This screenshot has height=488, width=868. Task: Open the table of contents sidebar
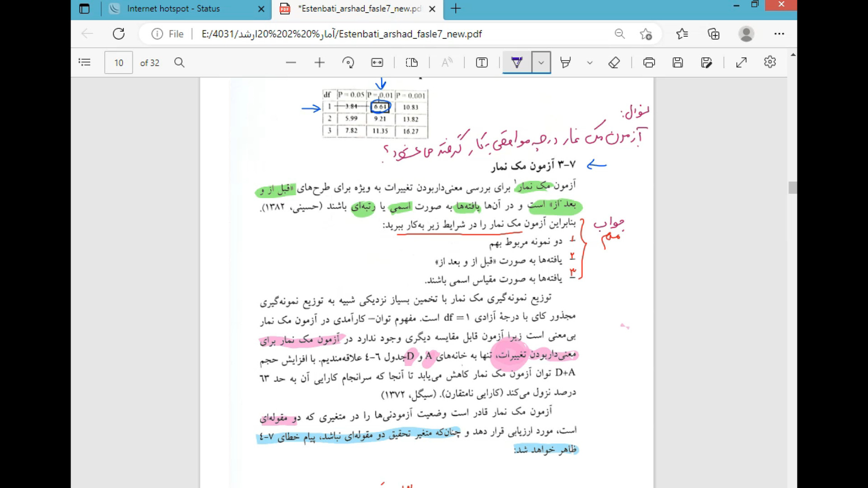[85, 62]
